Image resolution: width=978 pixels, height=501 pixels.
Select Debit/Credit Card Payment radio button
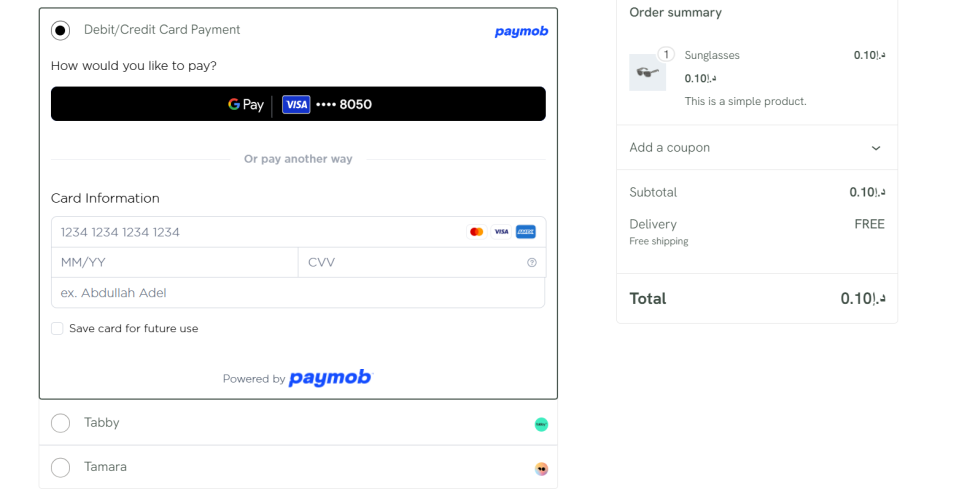coord(61,30)
